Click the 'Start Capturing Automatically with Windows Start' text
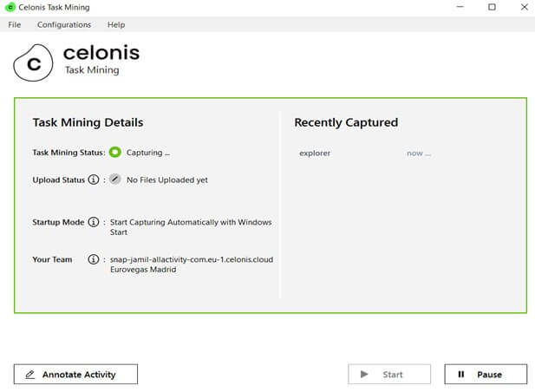 pyautogui.click(x=191, y=227)
